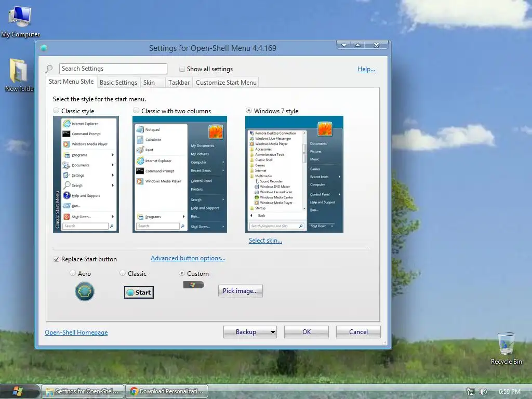
Task: Click the two-column classic menu preview thumbnail
Action: [179, 175]
